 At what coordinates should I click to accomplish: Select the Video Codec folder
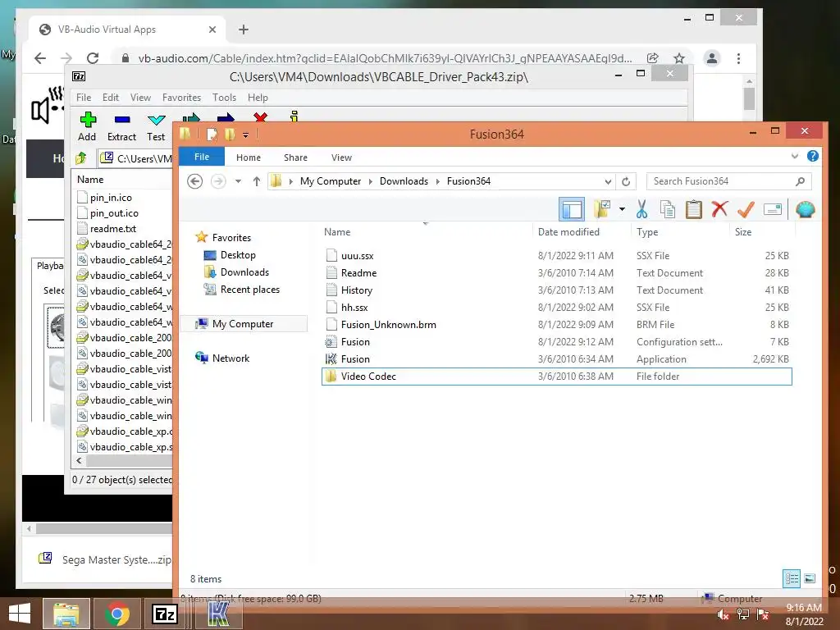coord(557,376)
